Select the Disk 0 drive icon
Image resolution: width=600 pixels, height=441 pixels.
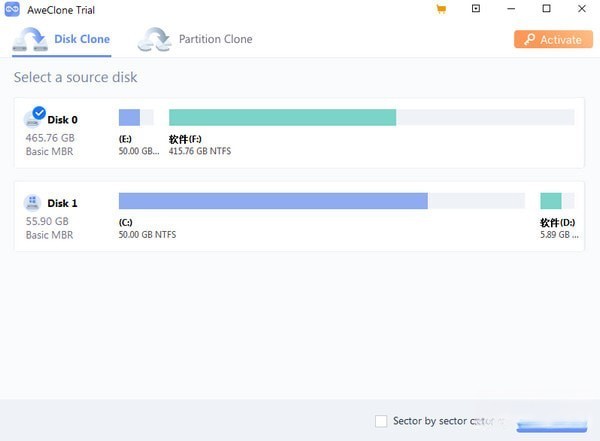(x=33, y=119)
